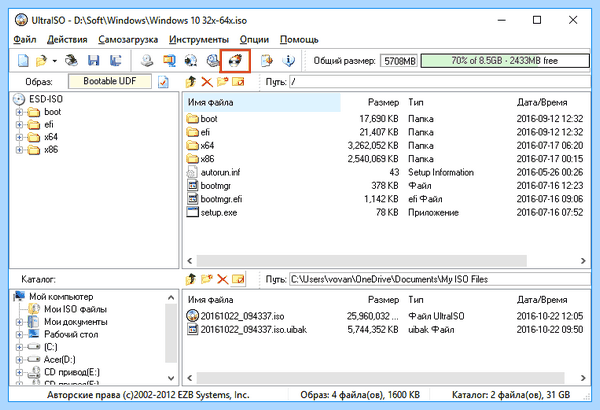
Task: Click the Save As toolbar icon
Action: (x=116, y=60)
